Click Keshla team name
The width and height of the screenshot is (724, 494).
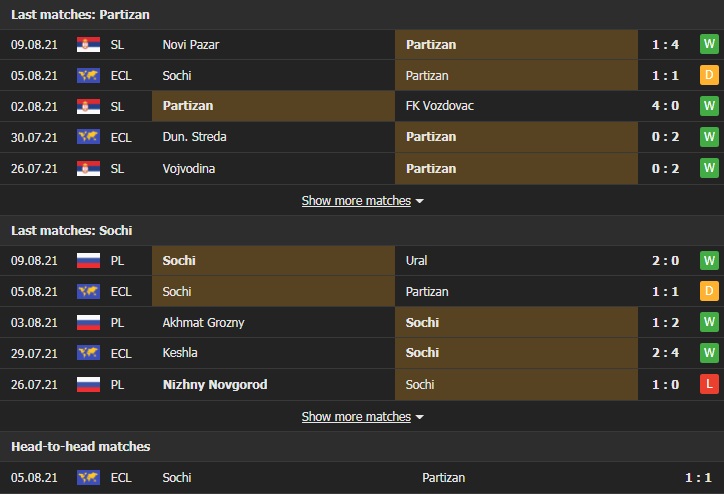click(180, 353)
